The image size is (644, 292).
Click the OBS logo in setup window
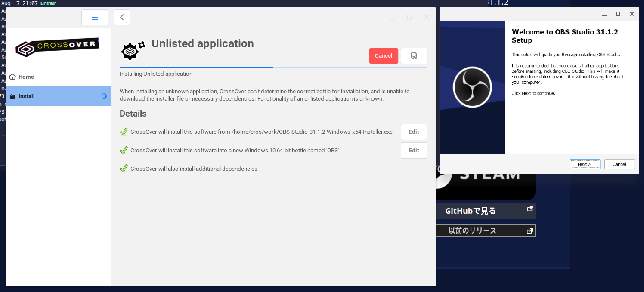pyautogui.click(x=472, y=87)
